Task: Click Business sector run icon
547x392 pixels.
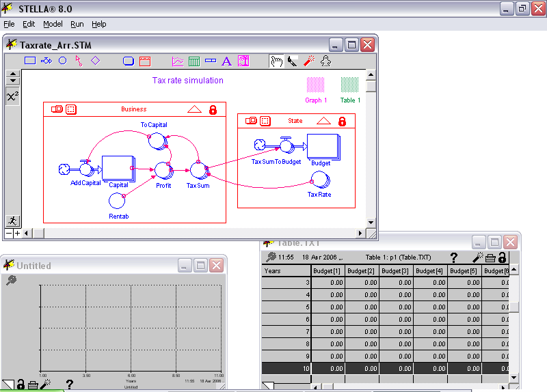Action: [57, 109]
